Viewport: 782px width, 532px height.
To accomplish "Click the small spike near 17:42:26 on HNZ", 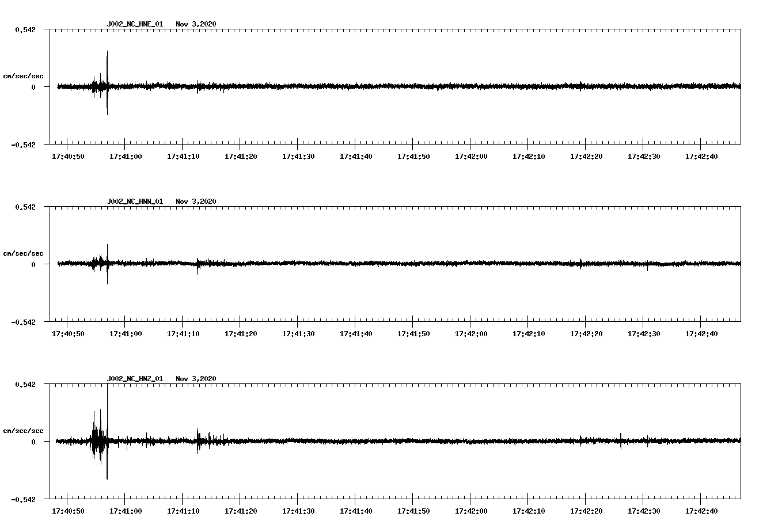I will point(621,439).
